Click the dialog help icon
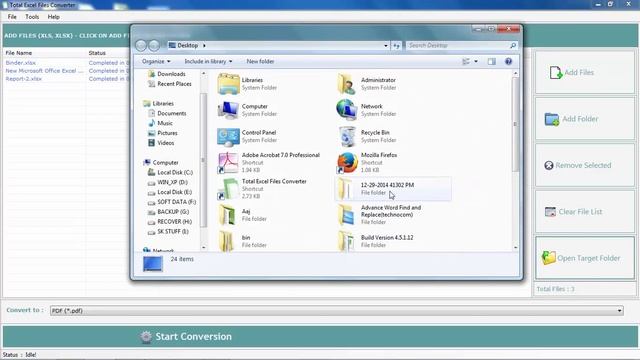The height and width of the screenshot is (360, 640). pos(508,61)
